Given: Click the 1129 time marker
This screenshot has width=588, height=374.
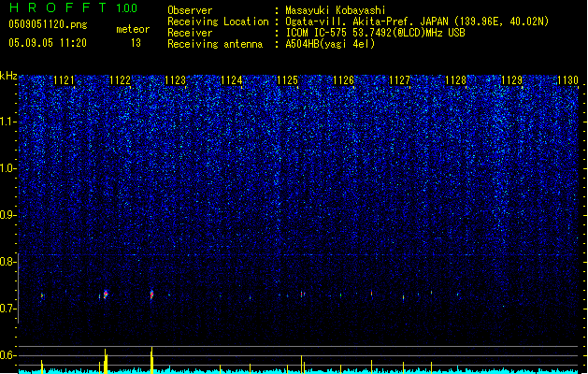Looking at the screenshot, I should point(512,80).
